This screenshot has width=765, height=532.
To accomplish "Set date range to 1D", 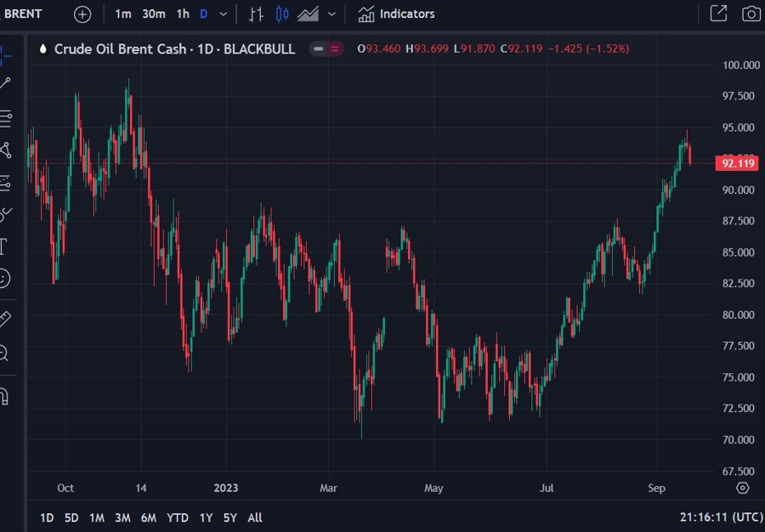I will [47, 518].
